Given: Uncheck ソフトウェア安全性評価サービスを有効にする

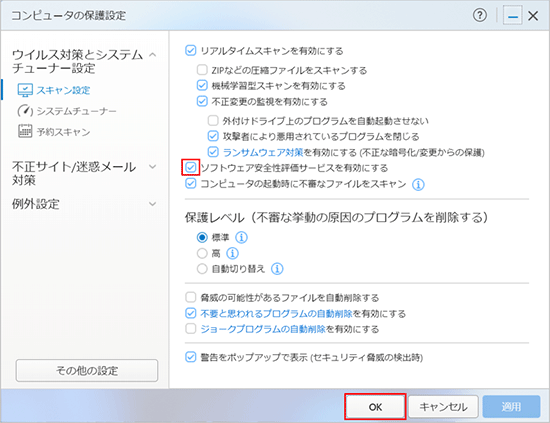Looking at the screenshot, I should coord(190,167).
